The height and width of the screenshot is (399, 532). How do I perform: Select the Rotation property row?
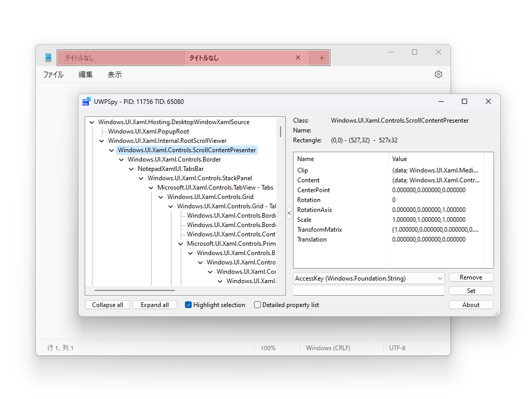[x=389, y=200]
